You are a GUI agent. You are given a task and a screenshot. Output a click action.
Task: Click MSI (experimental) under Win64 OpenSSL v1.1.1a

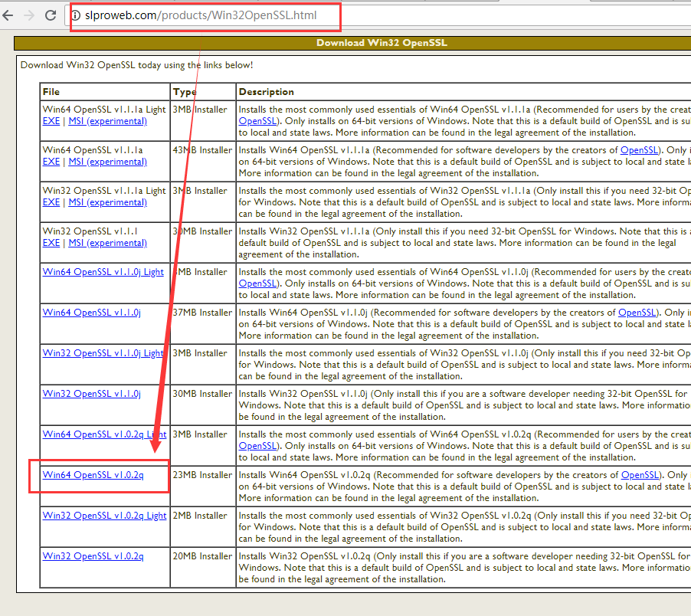[x=107, y=162]
